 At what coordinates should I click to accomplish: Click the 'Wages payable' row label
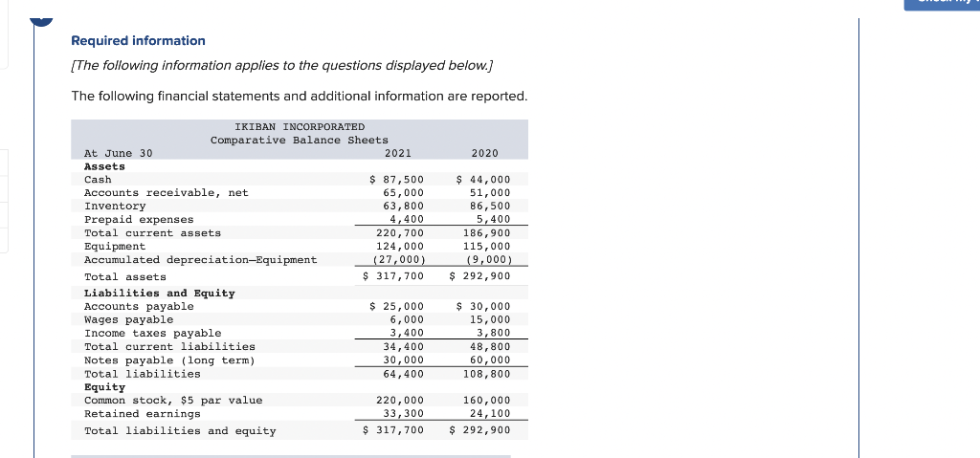[129, 320]
